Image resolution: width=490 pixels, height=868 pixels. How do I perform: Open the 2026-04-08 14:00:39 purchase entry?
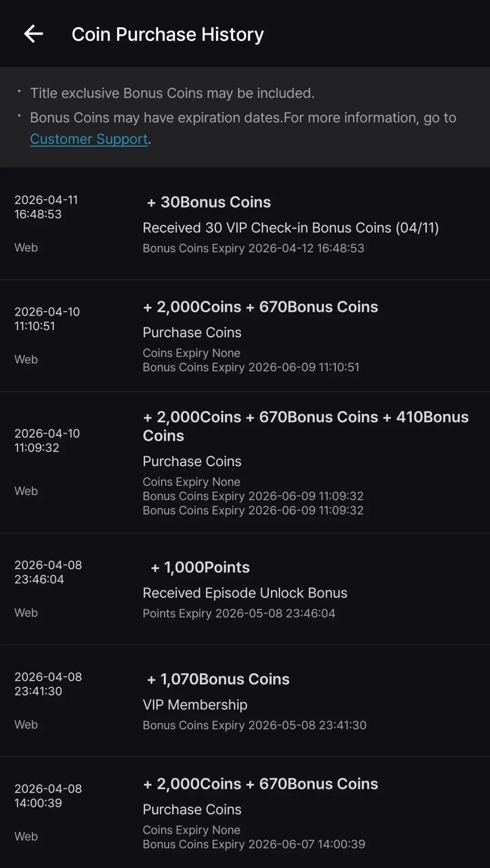[x=245, y=813]
